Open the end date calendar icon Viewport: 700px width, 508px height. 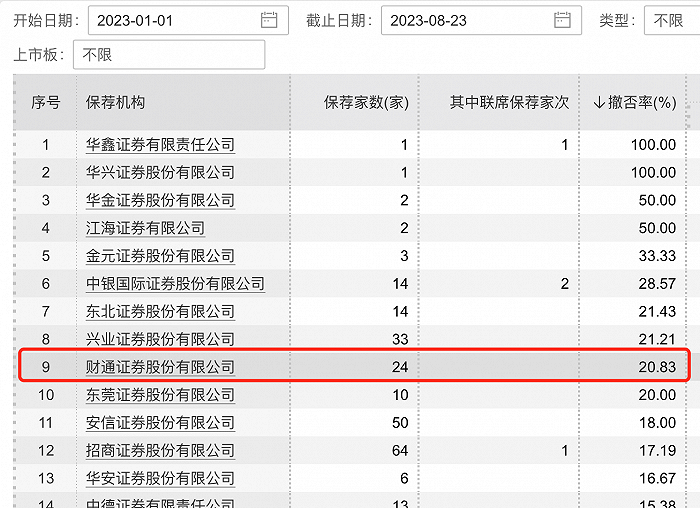tap(562, 20)
